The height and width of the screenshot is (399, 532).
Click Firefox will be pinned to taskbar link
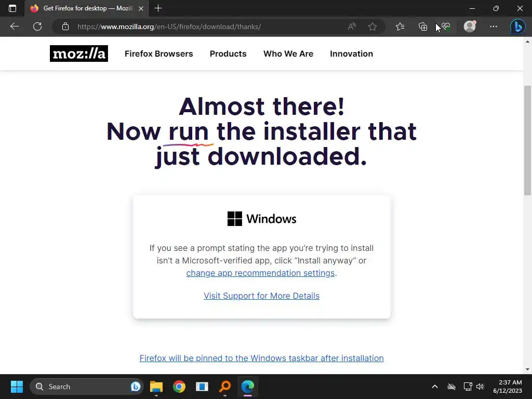click(x=262, y=358)
